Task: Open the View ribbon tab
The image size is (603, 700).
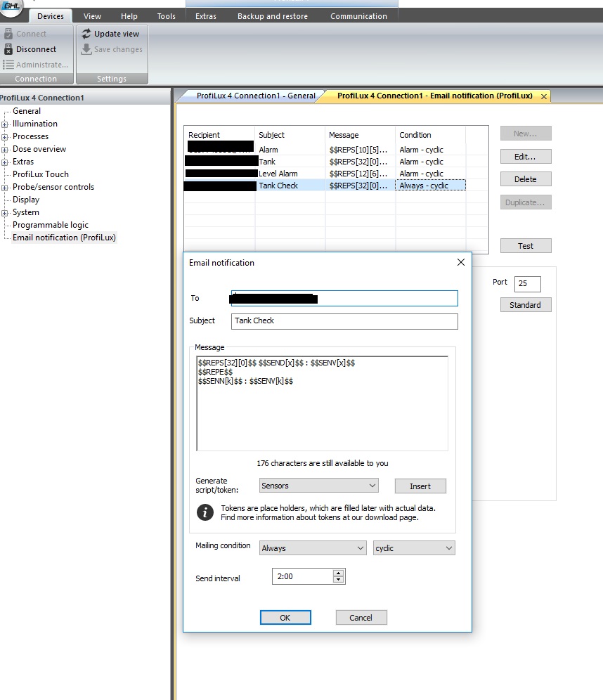Action: pos(92,16)
